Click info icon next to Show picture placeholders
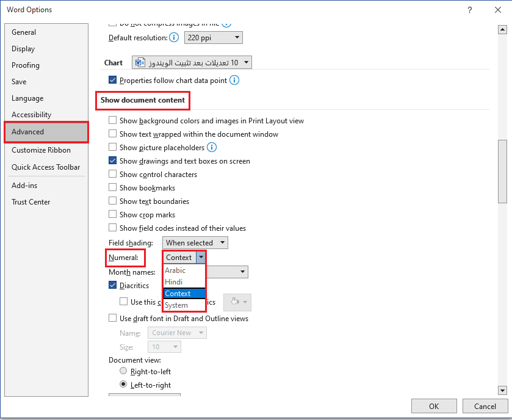Image resolution: width=512 pixels, height=420 pixels. coord(212,147)
